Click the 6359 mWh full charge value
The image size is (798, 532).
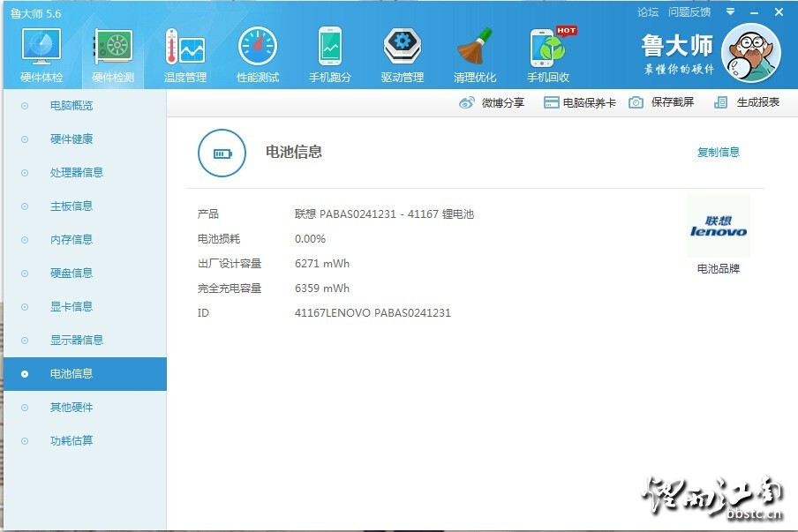[322, 288]
